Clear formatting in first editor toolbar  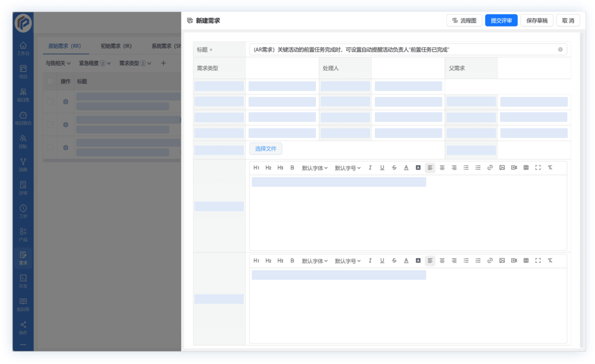550,168
